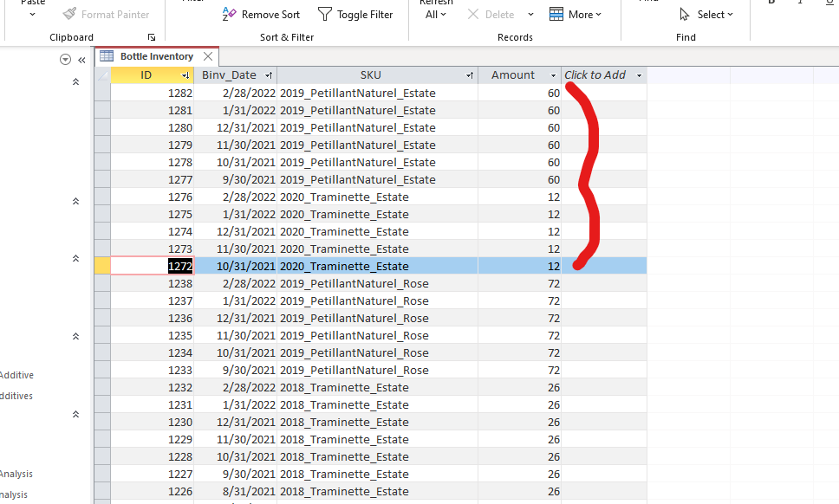839x504 pixels.
Task: Open the Refresh All dropdown
Action: pyautogui.click(x=436, y=15)
